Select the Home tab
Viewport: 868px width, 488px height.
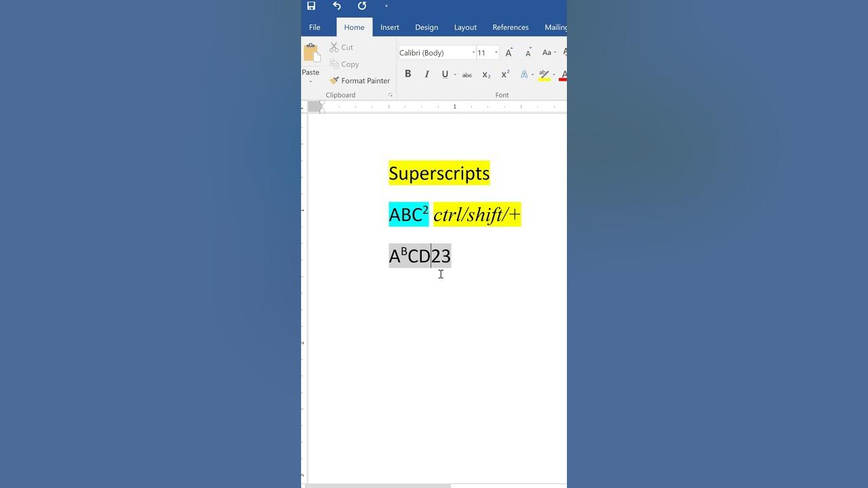coord(354,27)
